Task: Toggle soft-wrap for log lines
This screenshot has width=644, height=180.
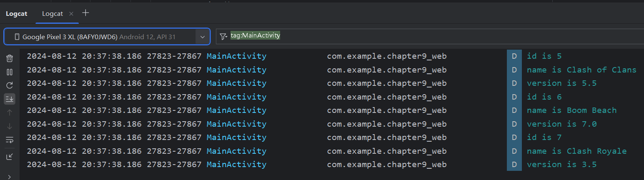Action: click(10, 140)
